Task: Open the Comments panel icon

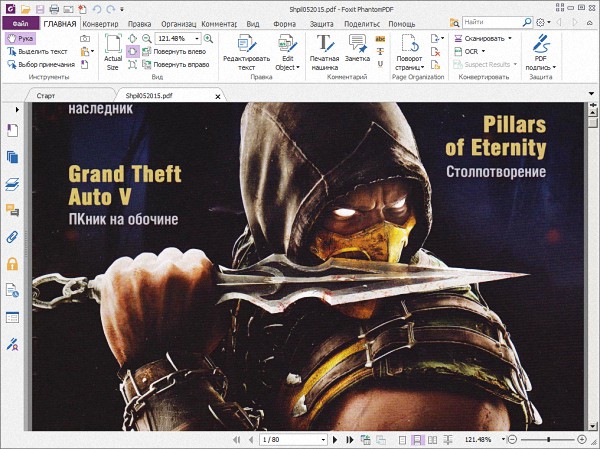Action: click(x=12, y=210)
